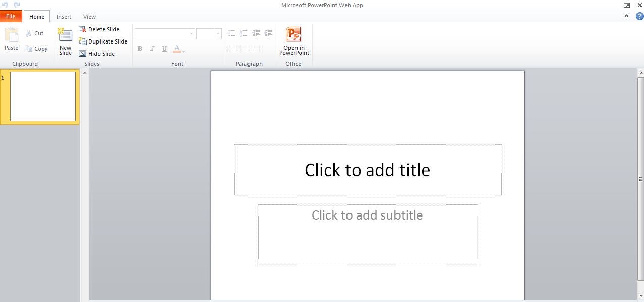Paste clipboard contents with the Paste button
The image size is (644, 302).
coord(11,39)
